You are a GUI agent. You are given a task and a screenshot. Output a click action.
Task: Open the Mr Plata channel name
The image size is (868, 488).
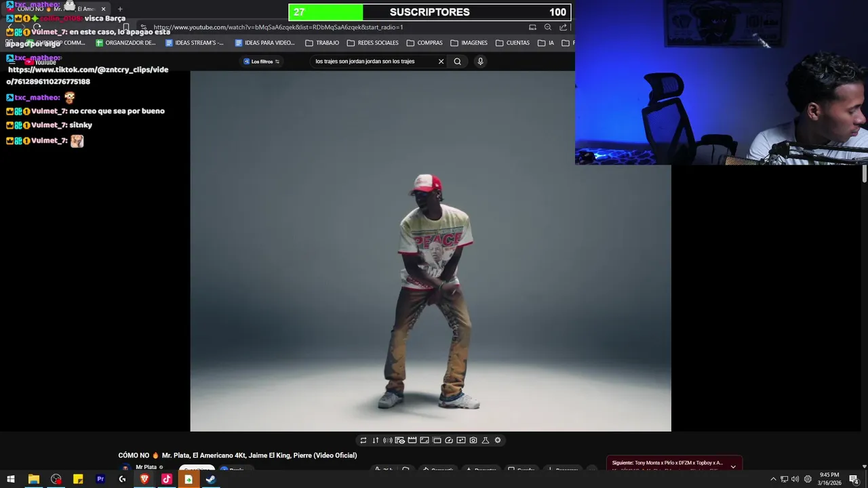pyautogui.click(x=146, y=467)
